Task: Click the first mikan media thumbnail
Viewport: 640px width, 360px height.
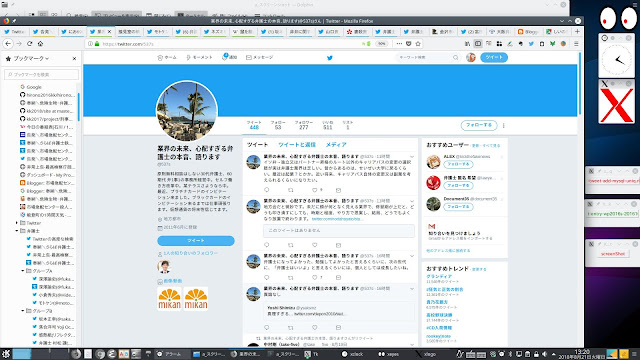Action: 169,299
